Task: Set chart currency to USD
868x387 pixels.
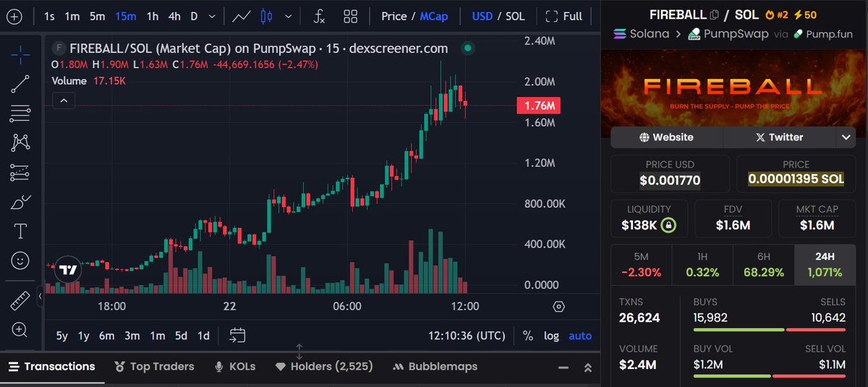Action: (483, 16)
